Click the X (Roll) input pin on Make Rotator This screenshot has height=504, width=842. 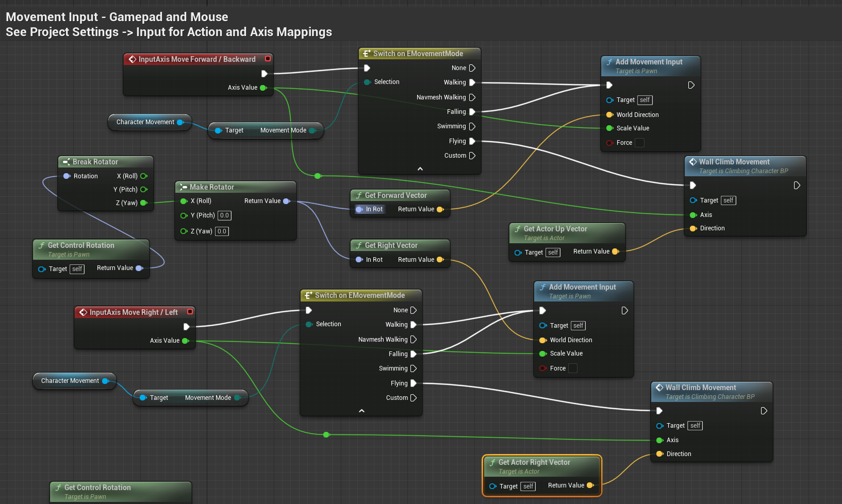pyautogui.click(x=184, y=201)
